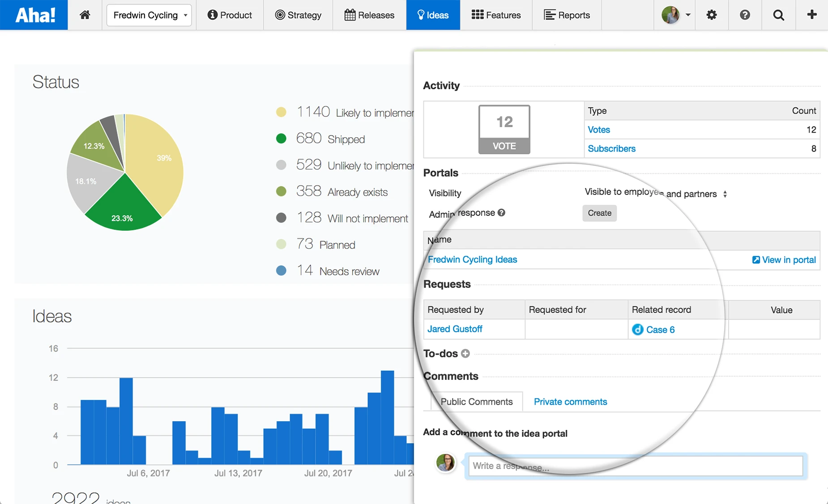Click the plus add-new icon

point(812,15)
